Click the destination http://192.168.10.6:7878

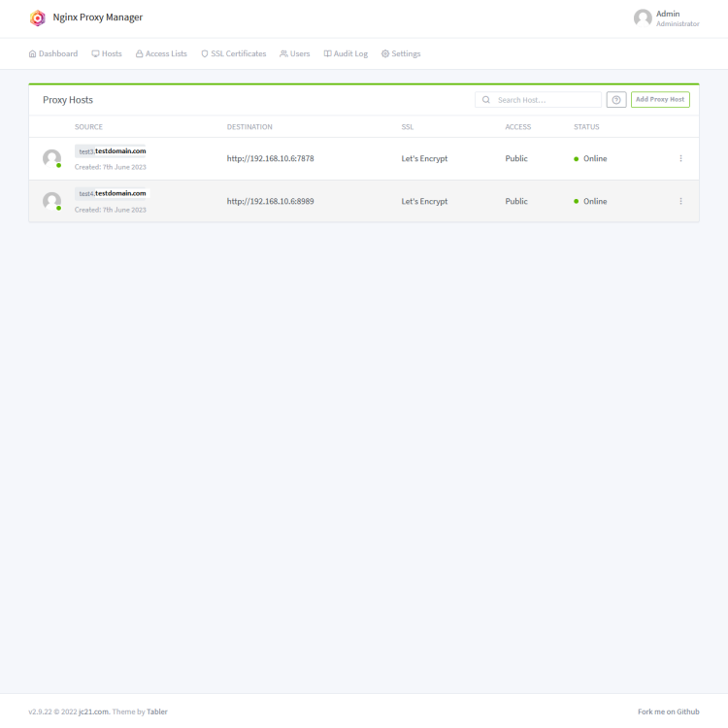[x=270, y=159]
